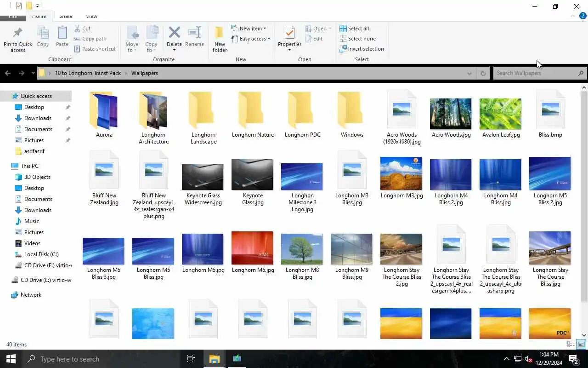Click Select all
The image size is (588, 368).
click(x=354, y=29)
